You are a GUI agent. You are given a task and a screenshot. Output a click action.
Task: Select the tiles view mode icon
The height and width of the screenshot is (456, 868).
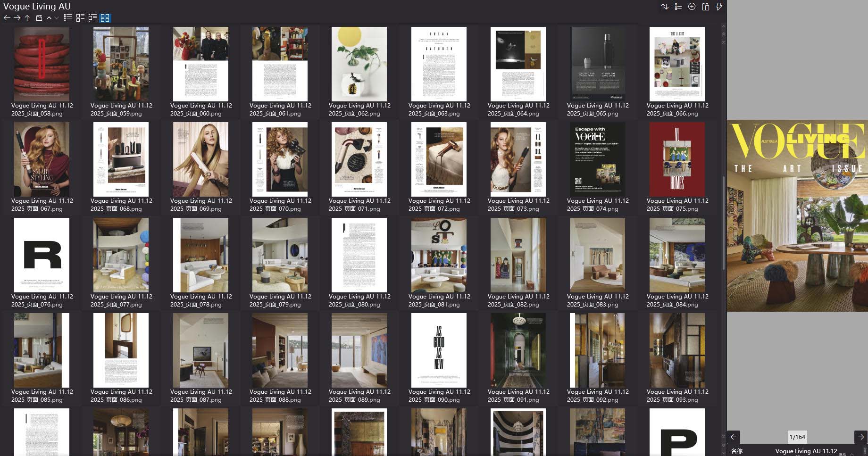point(79,18)
